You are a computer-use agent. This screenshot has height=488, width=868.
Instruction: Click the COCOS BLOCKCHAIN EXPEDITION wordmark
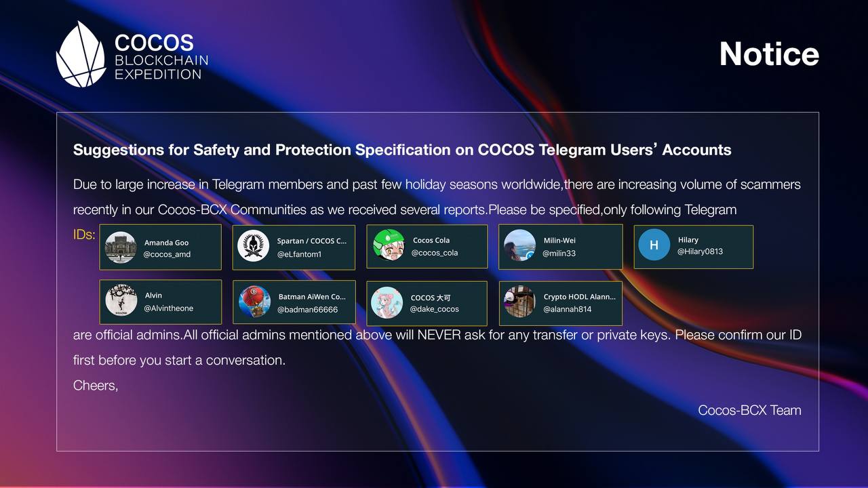pyautogui.click(x=161, y=57)
